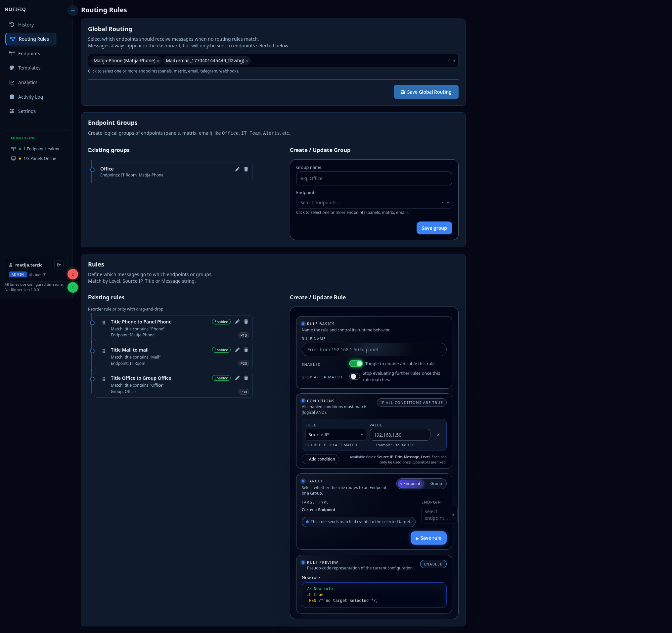Switch target type to Group
672x633 pixels.
436,484
